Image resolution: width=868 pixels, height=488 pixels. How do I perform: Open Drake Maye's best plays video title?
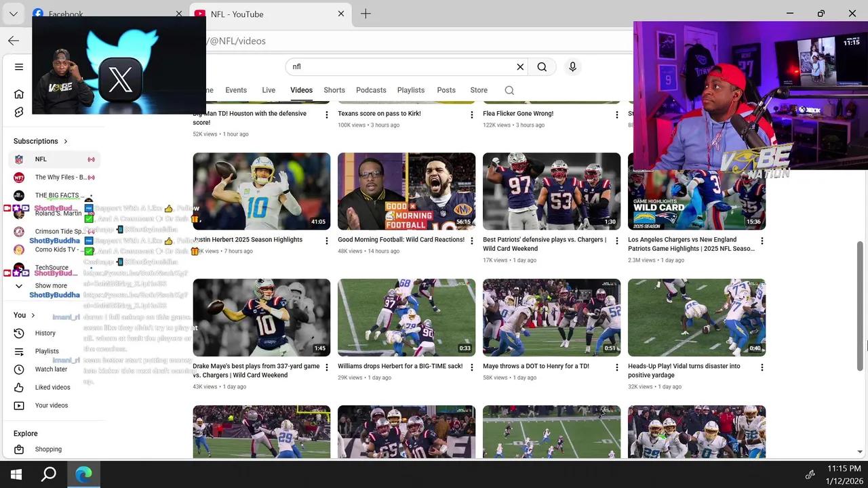256,371
